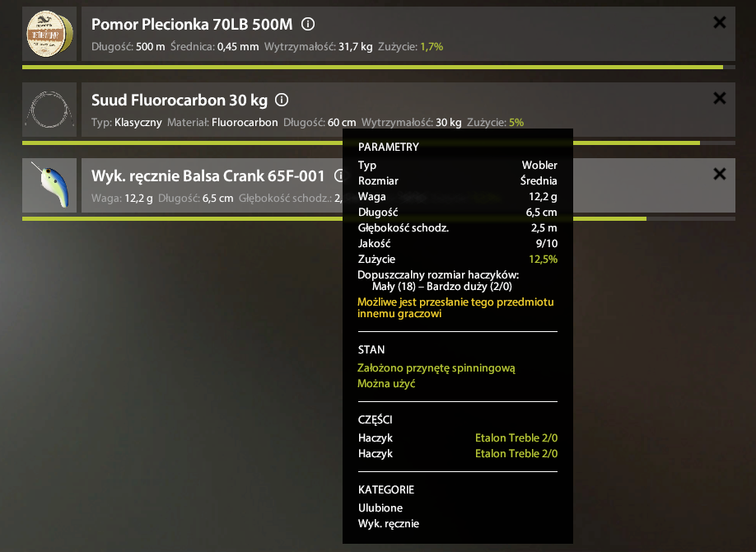Click the Typ Klasyczny value

pos(138,123)
